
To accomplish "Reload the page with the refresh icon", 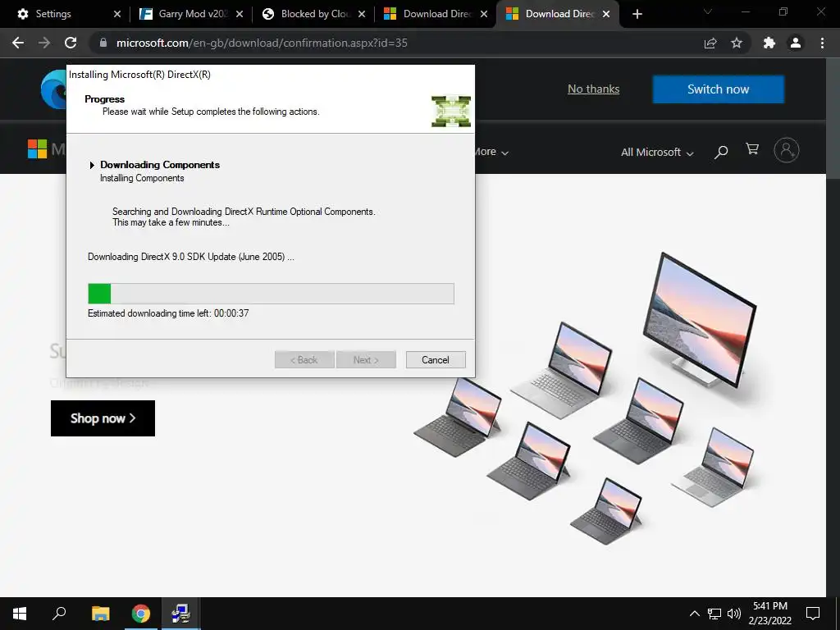I will tap(71, 43).
